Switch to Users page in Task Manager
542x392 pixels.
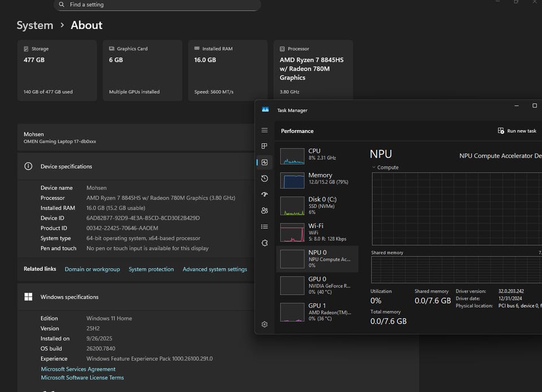point(264,211)
